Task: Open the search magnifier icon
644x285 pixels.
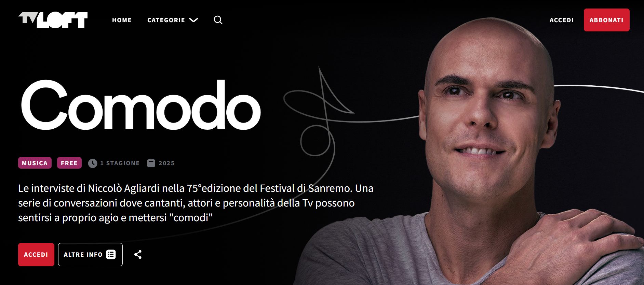Action: pos(218,20)
